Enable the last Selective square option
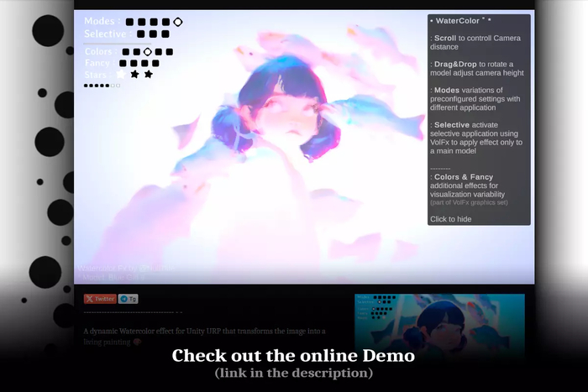 tap(165, 34)
